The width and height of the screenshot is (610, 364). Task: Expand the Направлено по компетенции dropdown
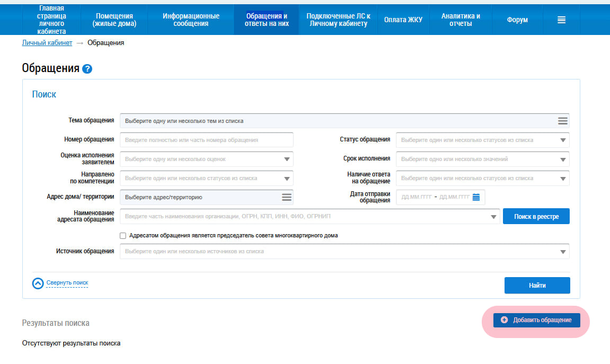tap(287, 179)
